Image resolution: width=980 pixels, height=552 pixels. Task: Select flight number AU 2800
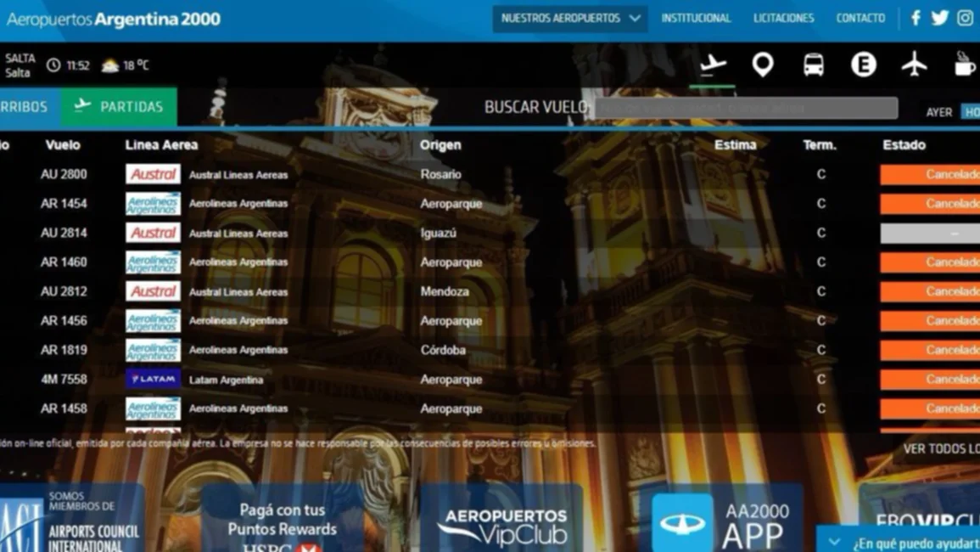(x=64, y=174)
